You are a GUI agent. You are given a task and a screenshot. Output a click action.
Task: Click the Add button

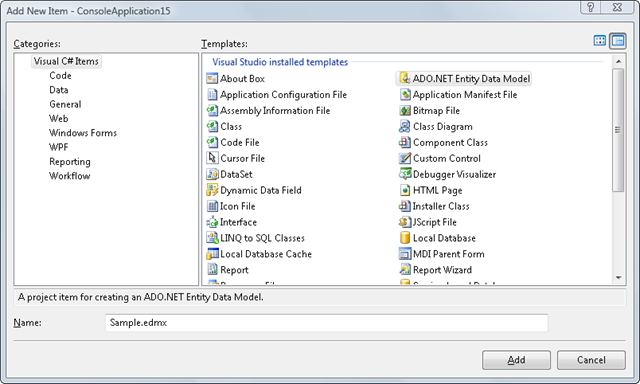click(516, 360)
